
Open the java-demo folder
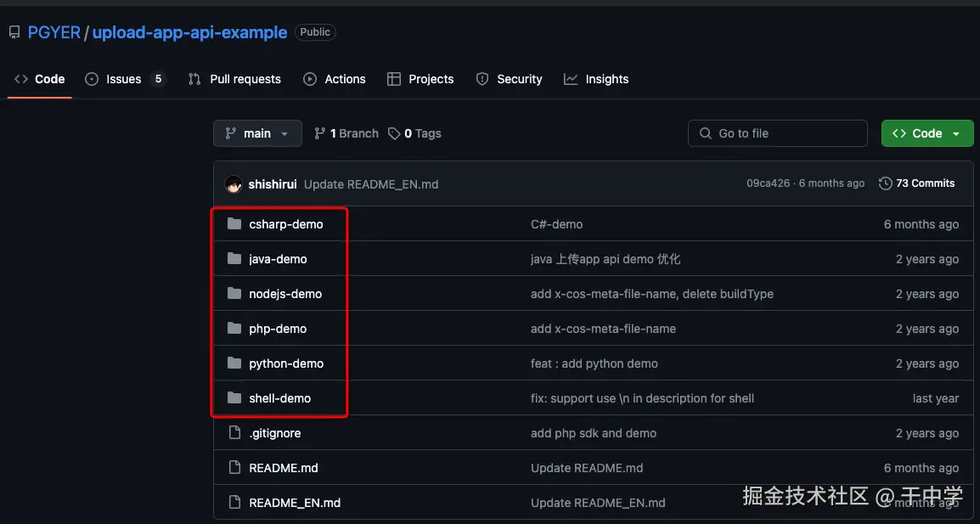tap(278, 259)
